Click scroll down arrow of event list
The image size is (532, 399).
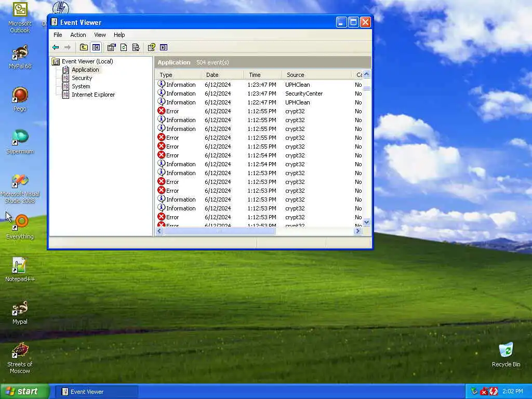tap(366, 222)
